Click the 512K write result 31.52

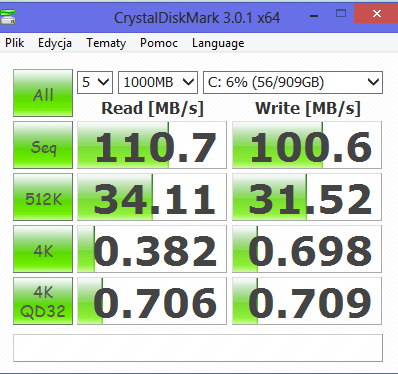(x=307, y=197)
